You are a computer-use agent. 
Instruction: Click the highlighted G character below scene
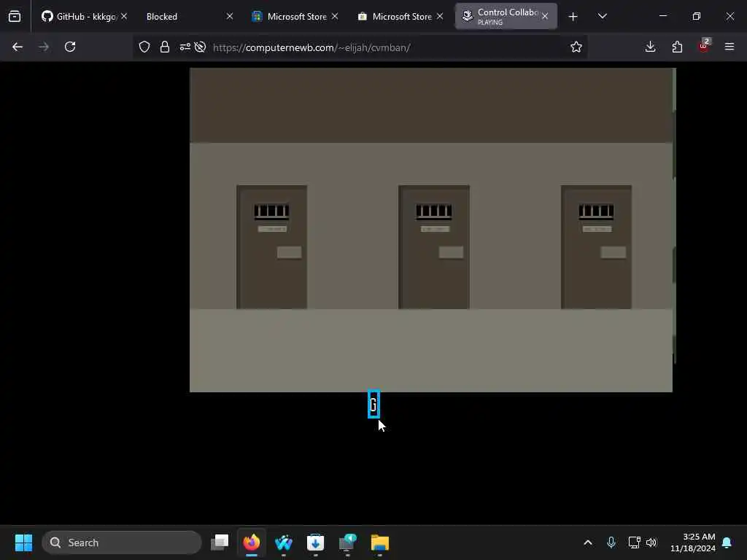coord(374,404)
